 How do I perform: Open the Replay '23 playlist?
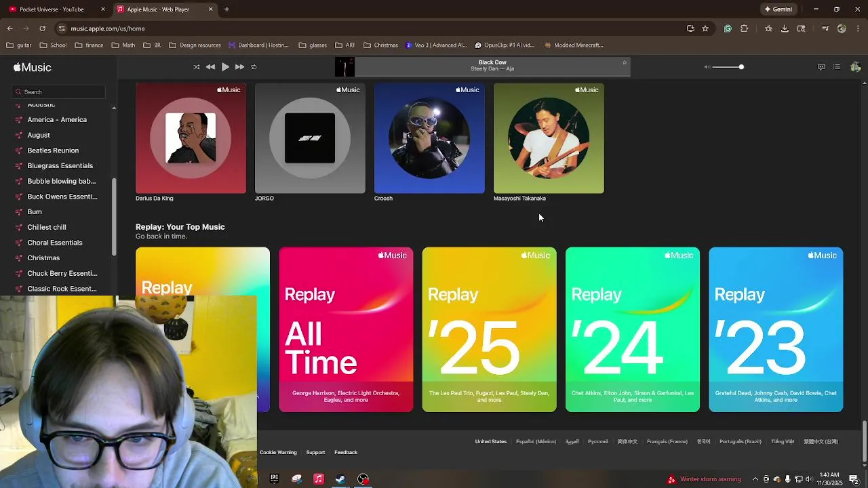[x=776, y=329]
